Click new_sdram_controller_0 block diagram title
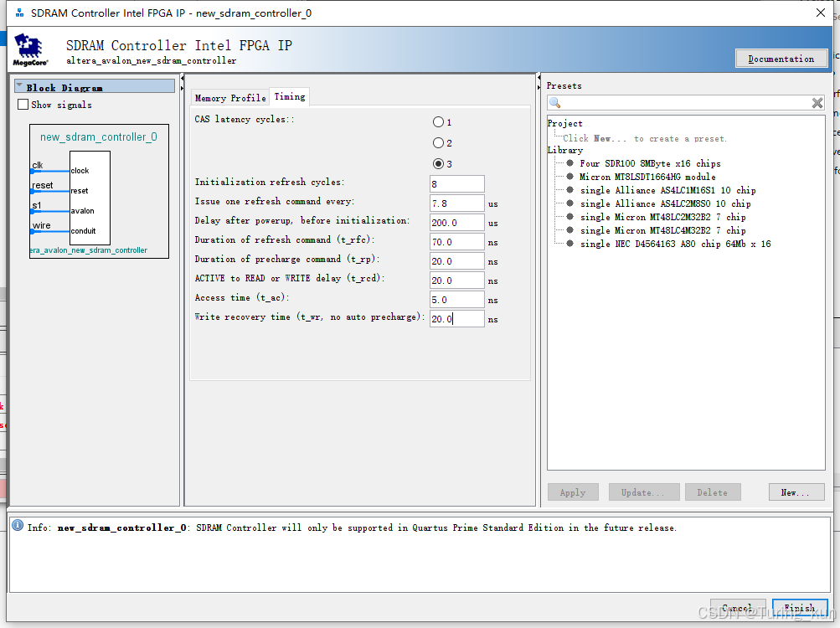Viewport: 840px width, 628px height. pyautogui.click(x=99, y=137)
